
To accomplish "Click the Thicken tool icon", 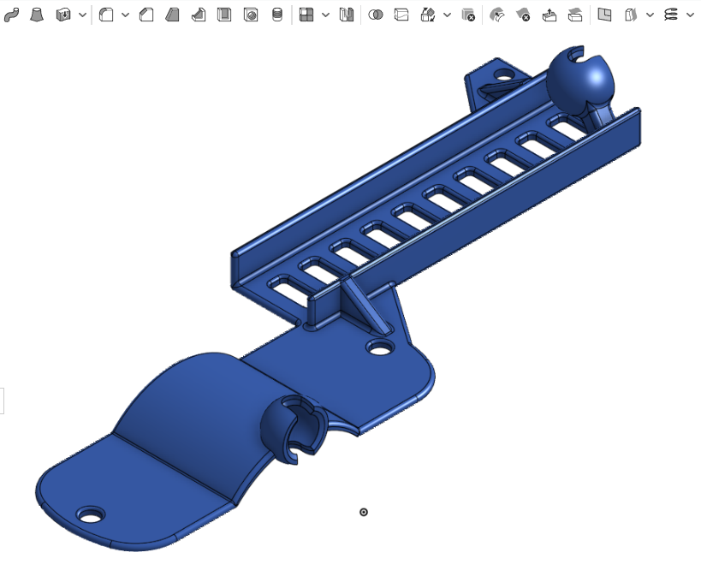I will coord(63,15).
